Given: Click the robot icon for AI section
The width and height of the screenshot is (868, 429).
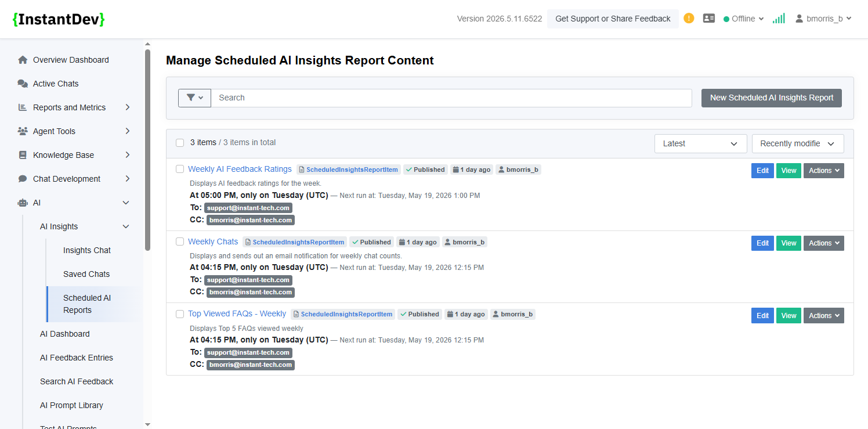Looking at the screenshot, I should 23,203.
